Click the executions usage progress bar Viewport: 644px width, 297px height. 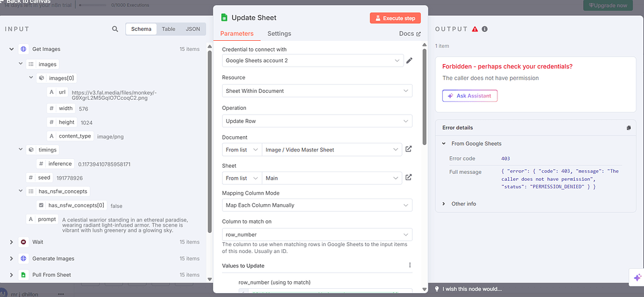(x=94, y=5)
